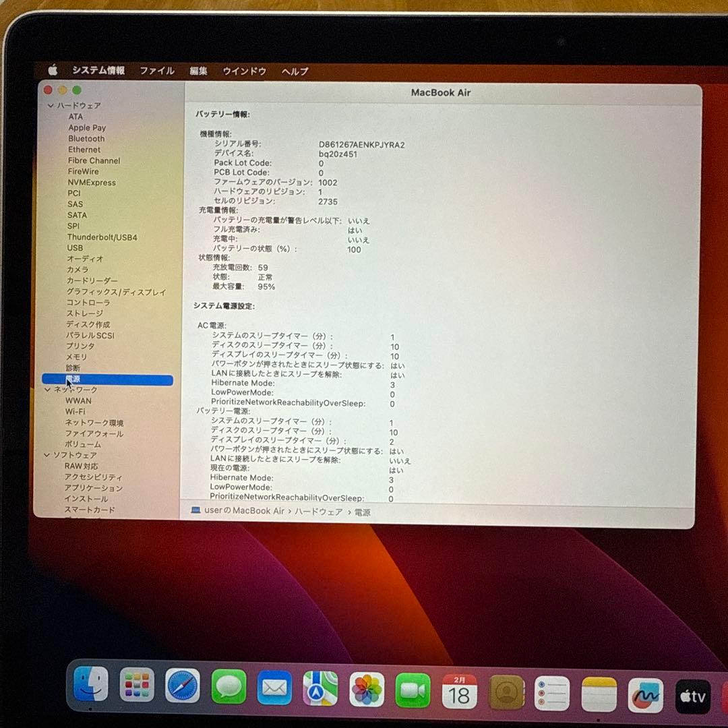Open the システム情報 menu
The height and width of the screenshot is (728, 728).
point(98,70)
